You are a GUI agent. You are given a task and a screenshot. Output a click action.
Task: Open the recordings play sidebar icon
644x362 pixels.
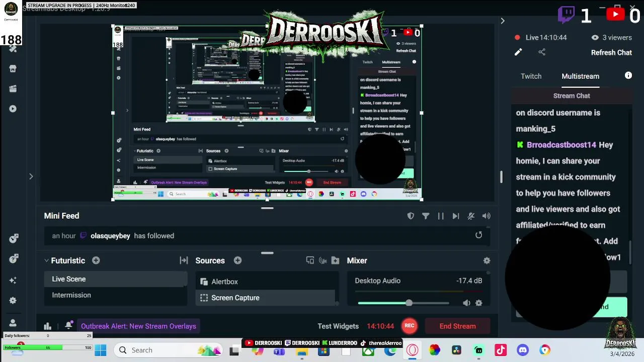click(x=13, y=109)
